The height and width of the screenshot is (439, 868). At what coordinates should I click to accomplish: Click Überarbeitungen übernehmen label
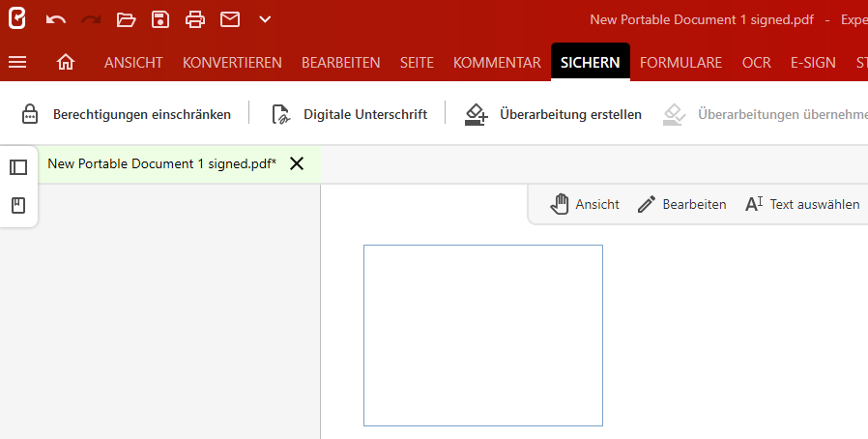tap(783, 114)
